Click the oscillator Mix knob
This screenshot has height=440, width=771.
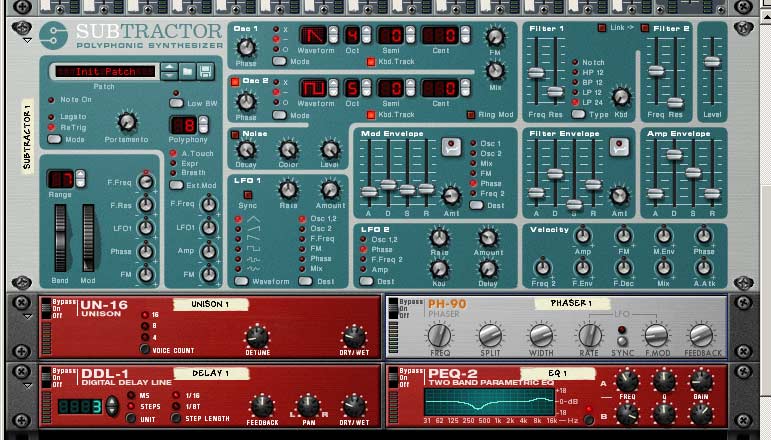495,71
